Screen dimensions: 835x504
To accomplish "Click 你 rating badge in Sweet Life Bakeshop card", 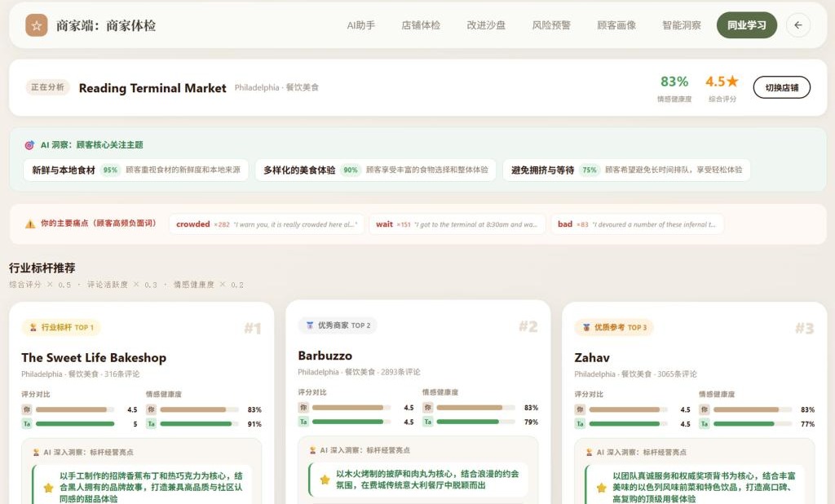I will click(x=27, y=409).
